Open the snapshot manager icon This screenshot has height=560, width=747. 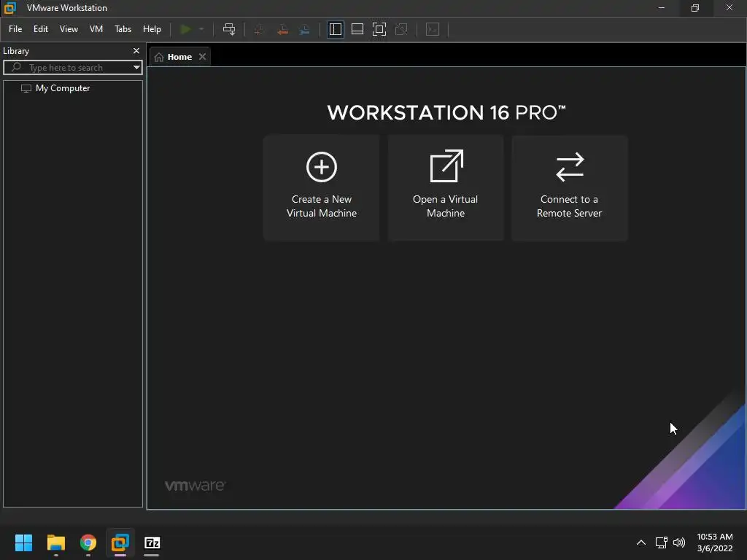pos(304,30)
